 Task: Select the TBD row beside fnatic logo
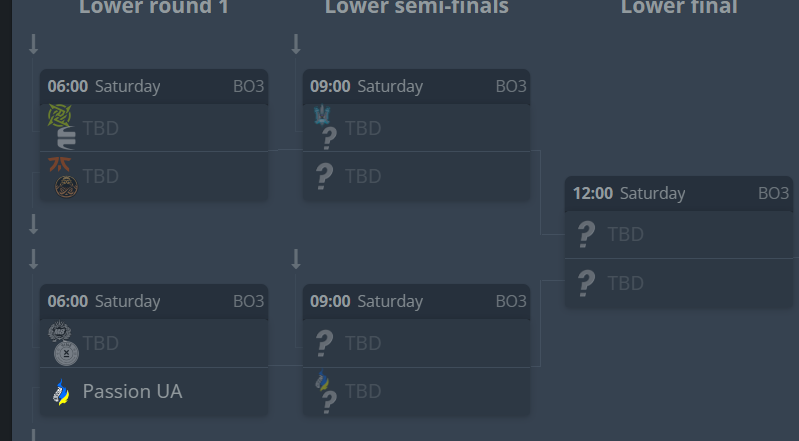(x=154, y=176)
